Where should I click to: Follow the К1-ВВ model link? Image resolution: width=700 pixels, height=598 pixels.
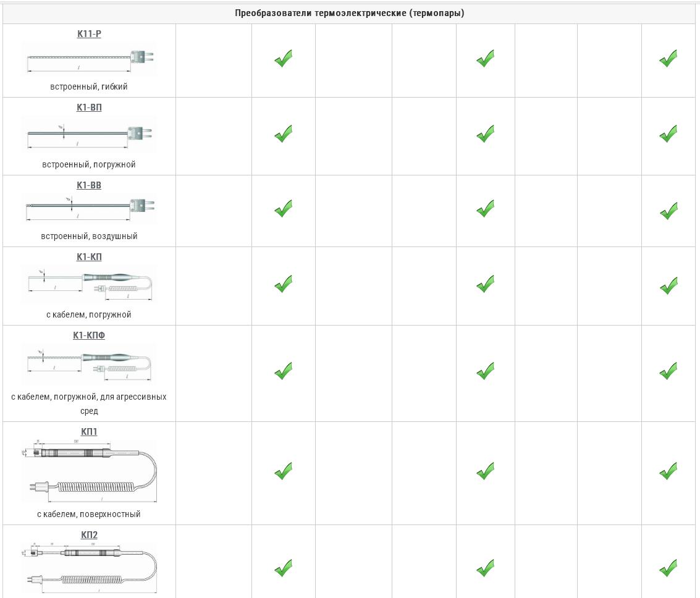pos(89,185)
